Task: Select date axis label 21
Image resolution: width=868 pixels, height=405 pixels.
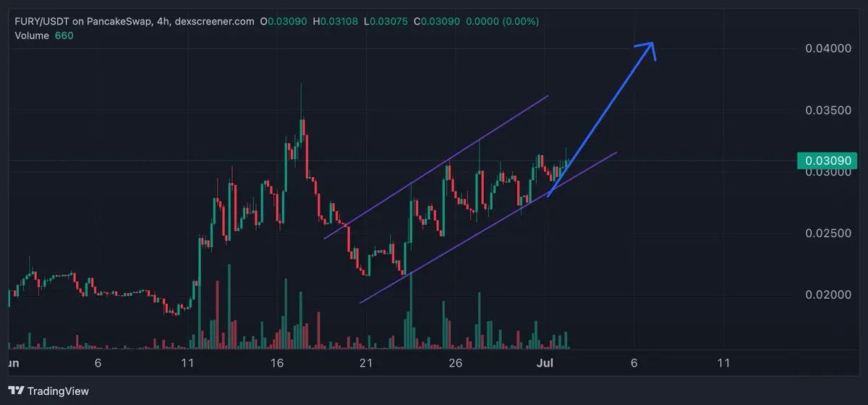Action: (366, 362)
